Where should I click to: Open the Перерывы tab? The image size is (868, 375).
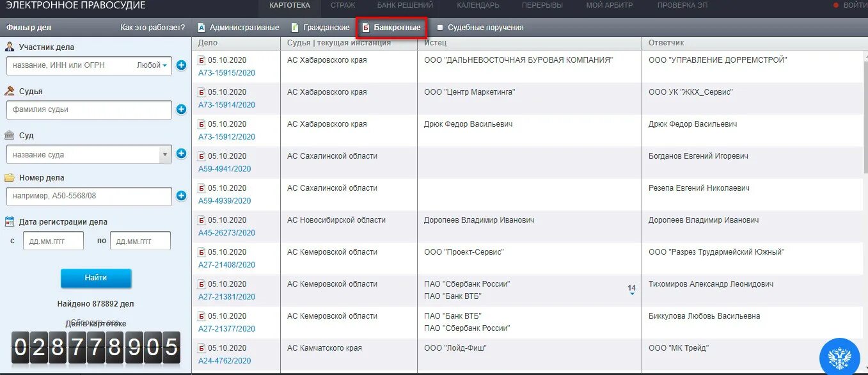(x=542, y=6)
